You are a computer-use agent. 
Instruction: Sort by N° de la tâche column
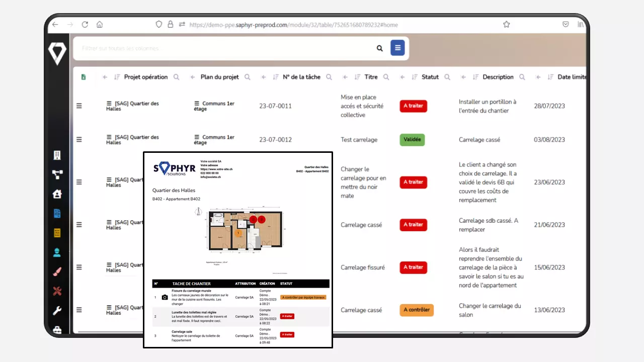[x=276, y=77]
